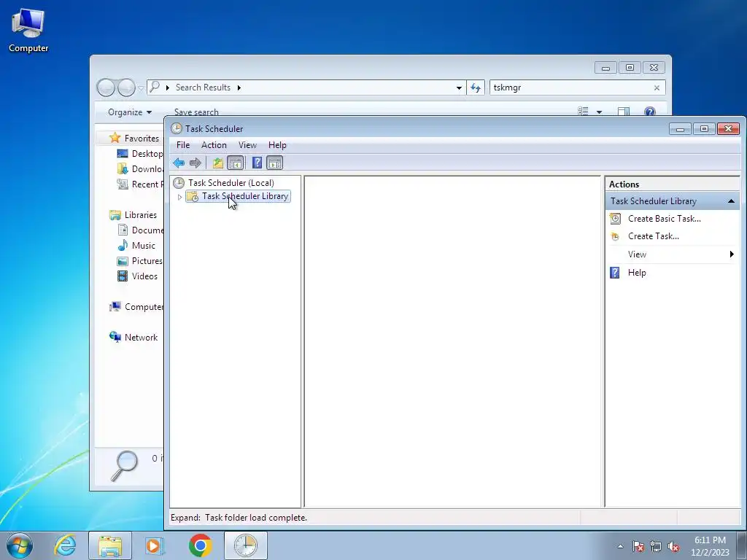Click the blue Help toolbar icon
The image size is (747, 560).
pyautogui.click(x=257, y=163)
